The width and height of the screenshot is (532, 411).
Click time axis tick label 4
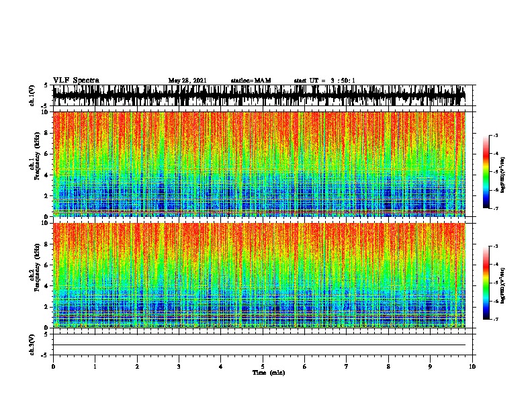tap(221, 367)
